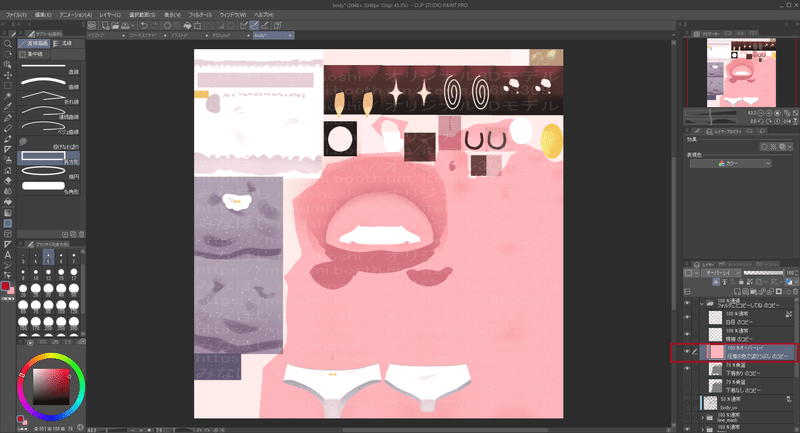Click the red main color swatch in toolbar

pyautogui.click(x=5, y=286)
